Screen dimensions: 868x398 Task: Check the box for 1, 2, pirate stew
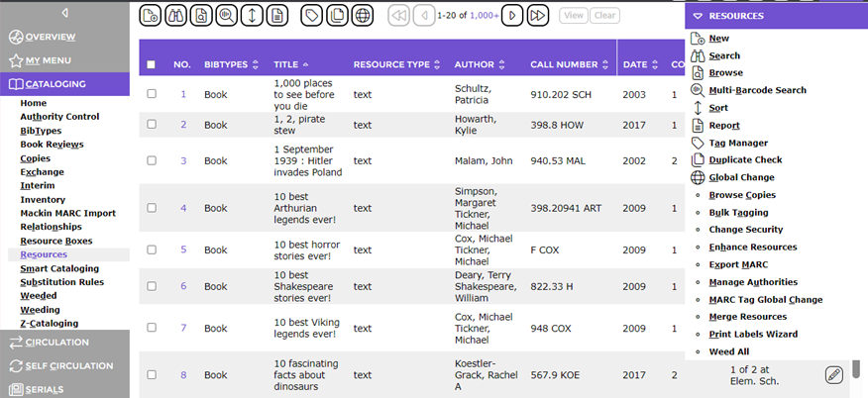[x=152, y=125]
